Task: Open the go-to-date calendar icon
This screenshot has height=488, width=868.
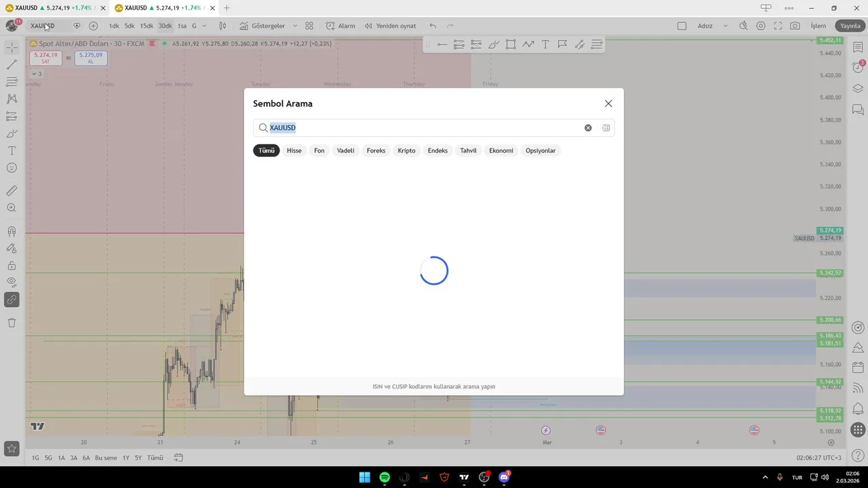Action: (178, 457)
